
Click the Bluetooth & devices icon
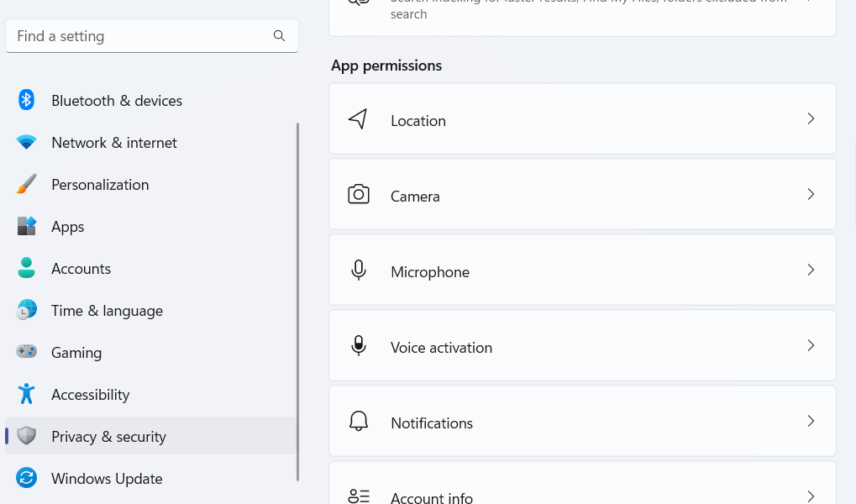26,100
